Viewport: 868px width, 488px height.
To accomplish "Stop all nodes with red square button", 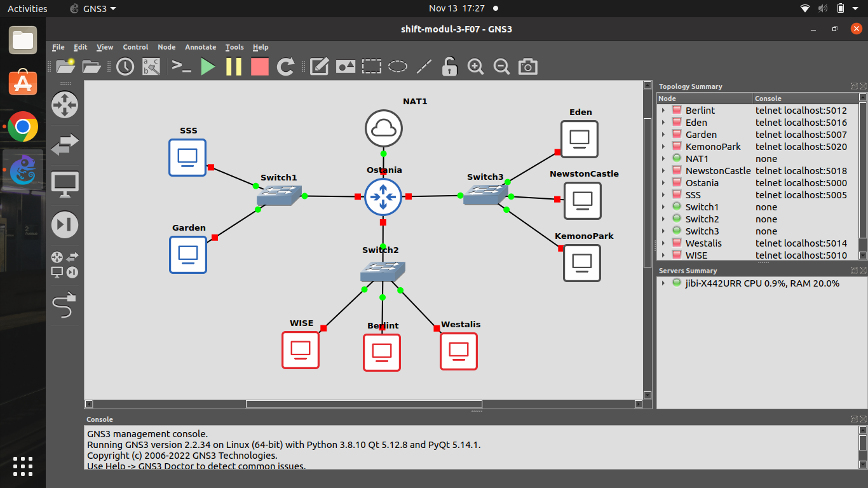I will (260, 66).
